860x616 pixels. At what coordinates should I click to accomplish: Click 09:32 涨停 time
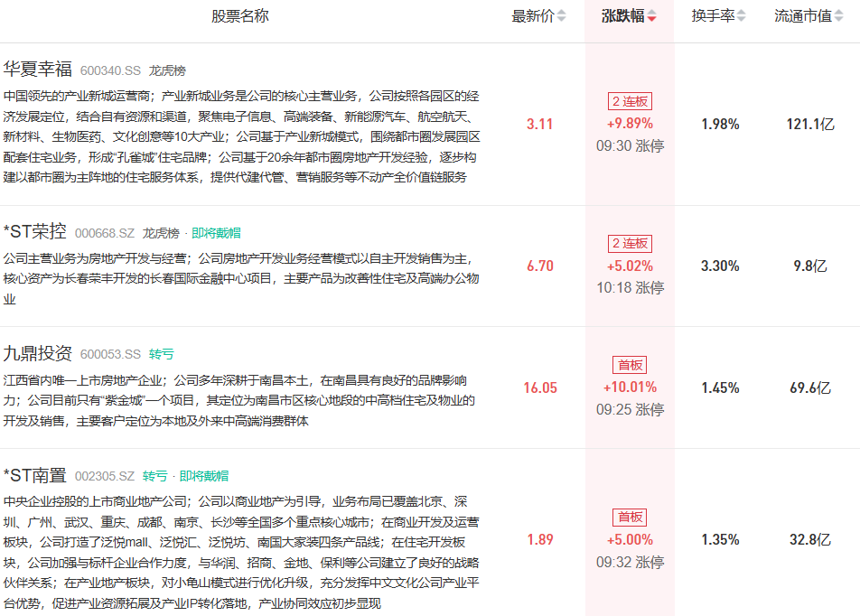coord(631,562)
